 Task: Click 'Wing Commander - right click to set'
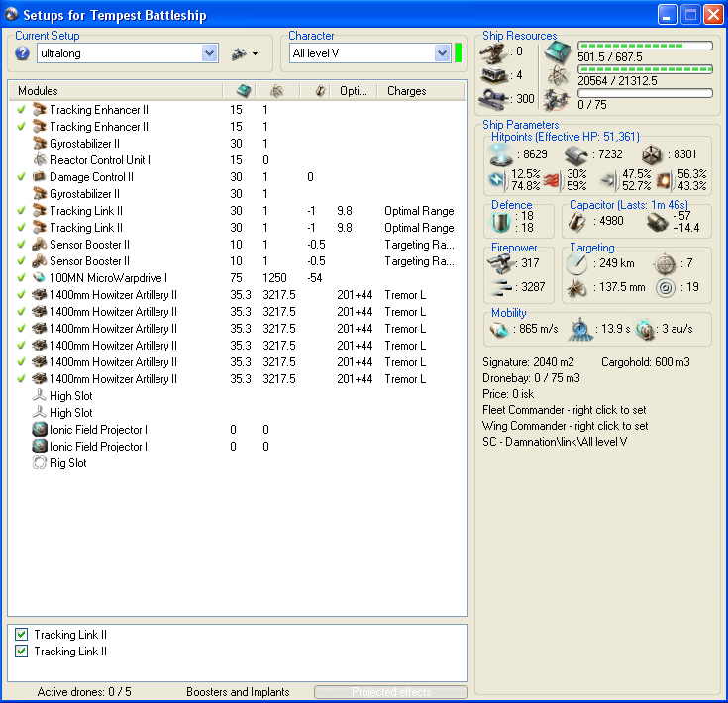point(565,426)
